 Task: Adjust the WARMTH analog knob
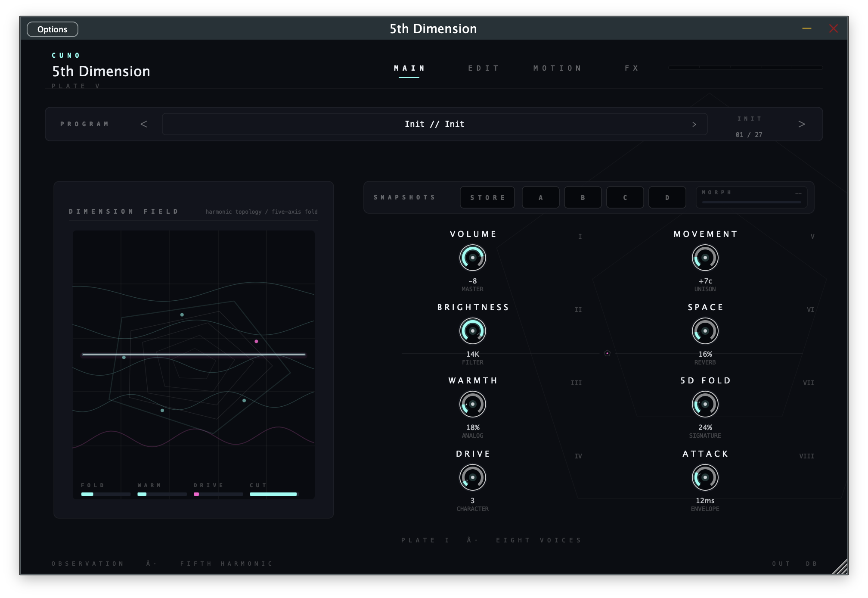(472, 404)
